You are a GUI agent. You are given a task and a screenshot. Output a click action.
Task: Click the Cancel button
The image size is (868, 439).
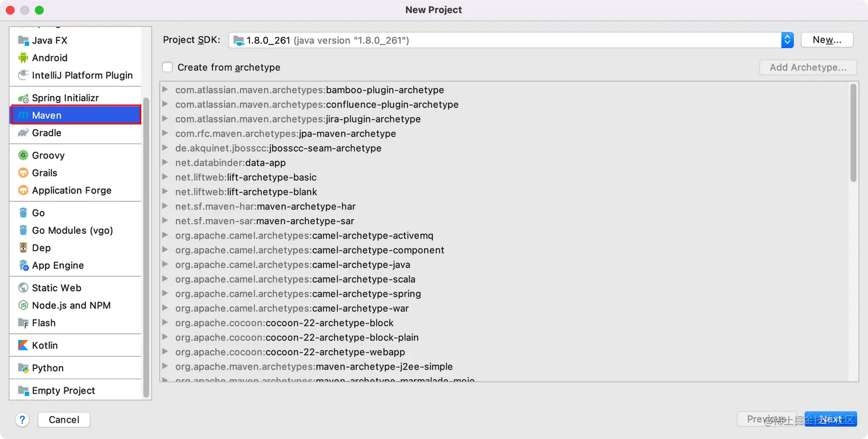64,419
